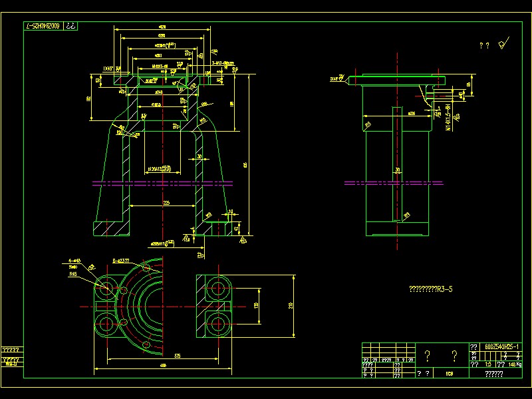Screen dimensions: 532x399
Task: Click the 148 Kg weight value
Action: pos(515,364)
